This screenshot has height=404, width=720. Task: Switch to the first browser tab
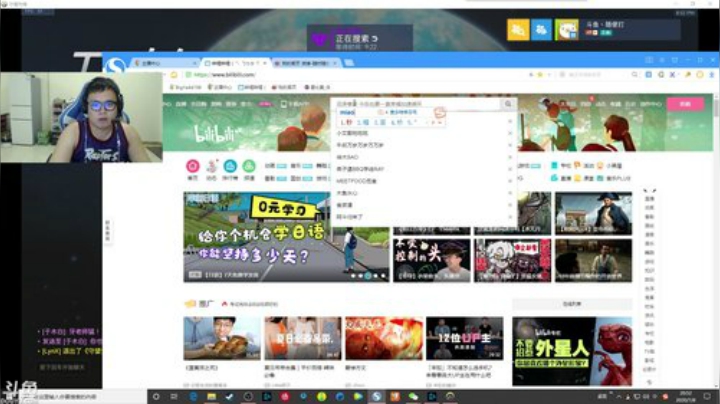click(164, 63)
